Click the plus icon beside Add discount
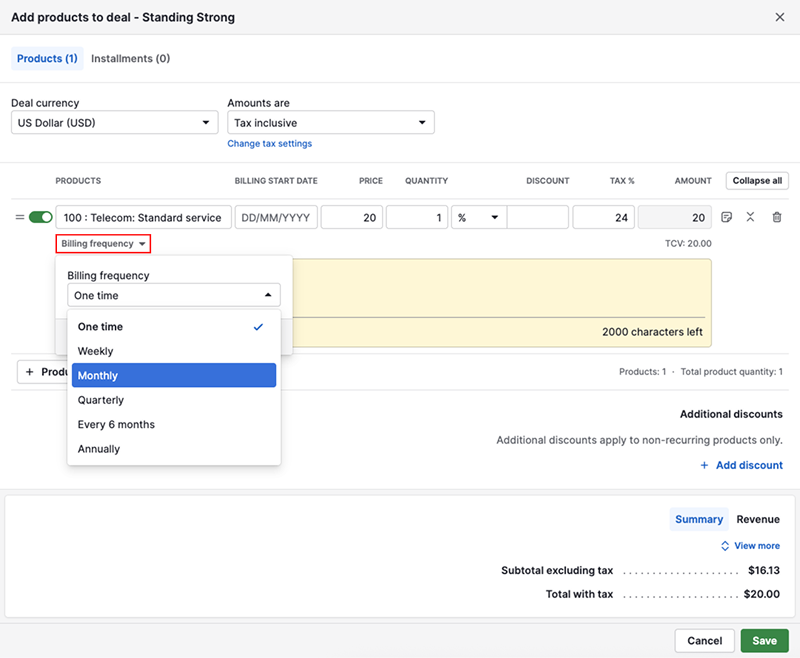 (704, 465)
